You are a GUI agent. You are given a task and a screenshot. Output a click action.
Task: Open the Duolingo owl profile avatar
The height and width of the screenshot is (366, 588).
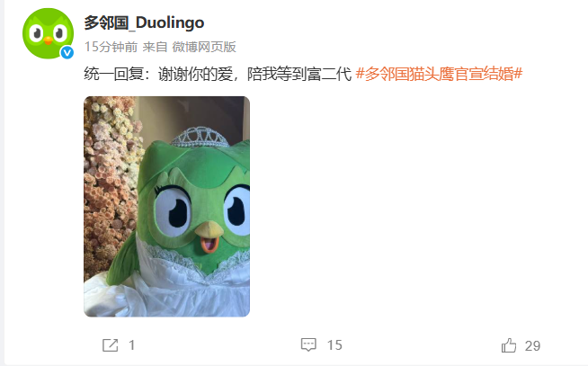click(48, 33)
